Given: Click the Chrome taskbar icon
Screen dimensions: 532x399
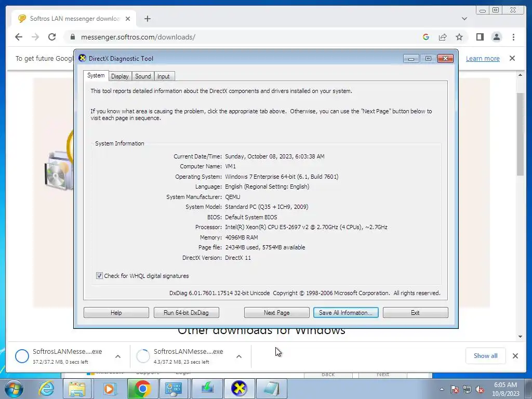Looking at the screenshot, I should (x=142, y=389).
